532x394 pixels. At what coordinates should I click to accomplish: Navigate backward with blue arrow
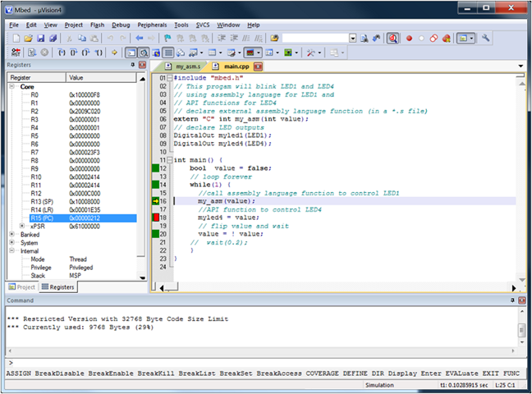coord(139,39)
